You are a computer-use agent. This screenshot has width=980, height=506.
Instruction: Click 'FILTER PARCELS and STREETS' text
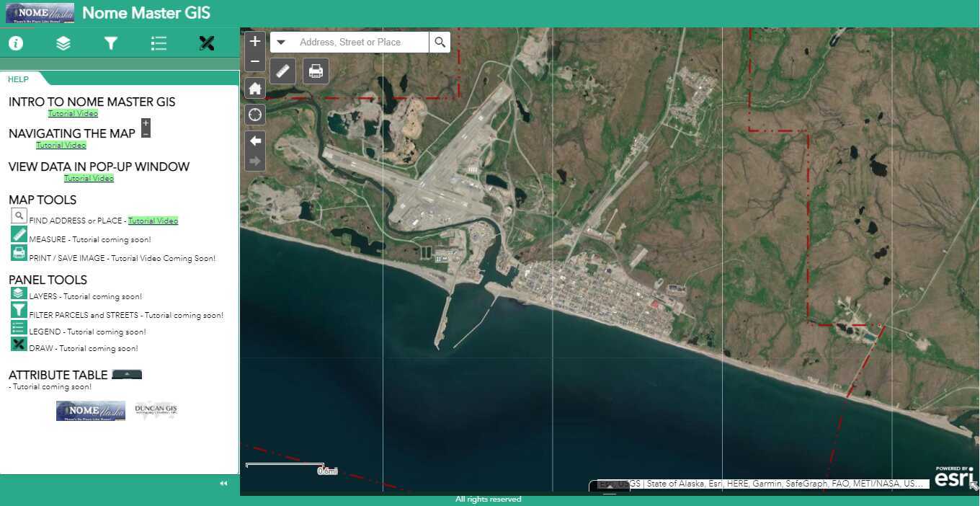click(84, 315)
